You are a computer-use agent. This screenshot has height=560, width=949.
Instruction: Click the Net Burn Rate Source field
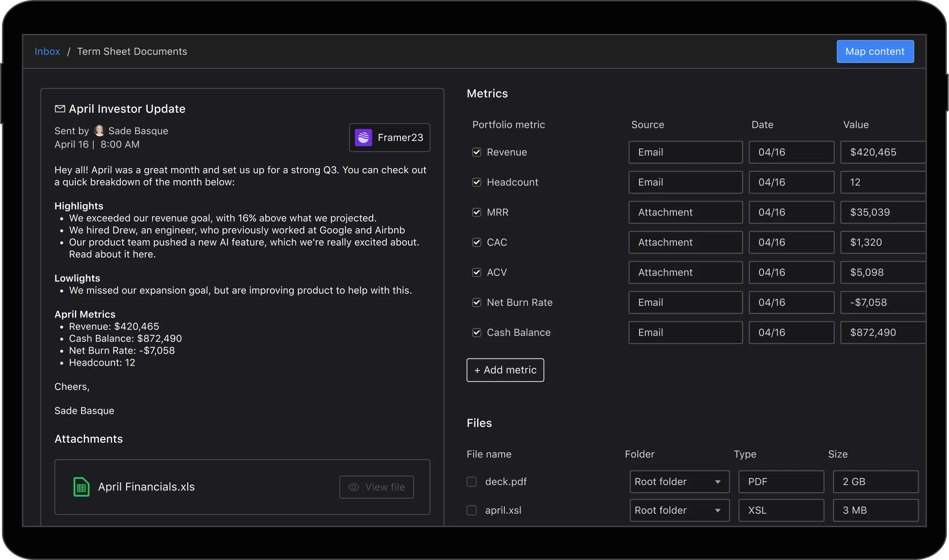click(685, 302)
